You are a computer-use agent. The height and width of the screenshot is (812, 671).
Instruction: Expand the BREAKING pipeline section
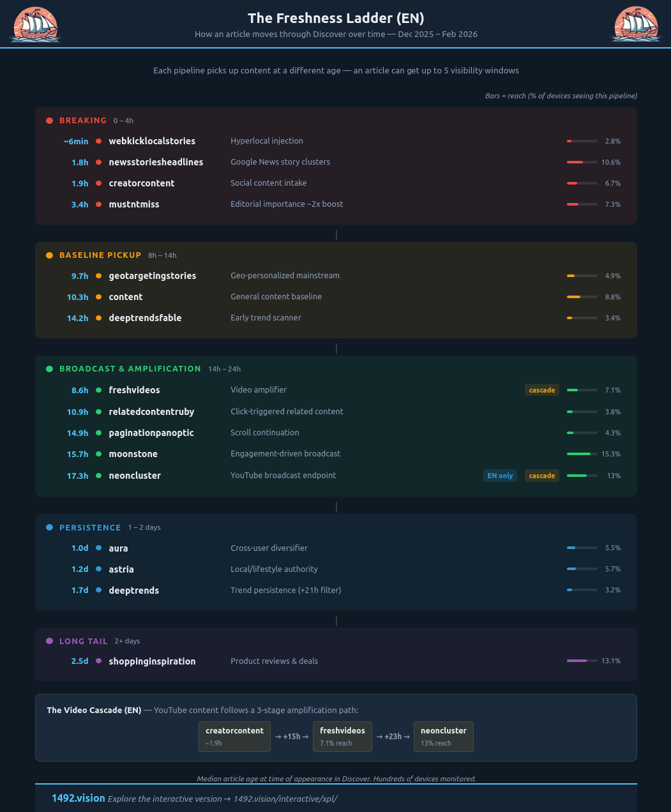coord(83,120)
